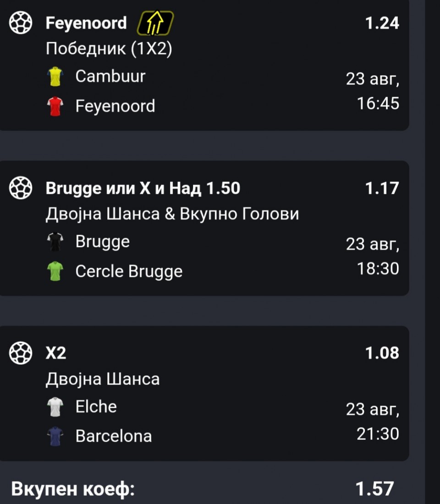Click Cercle Brugge's green jersey icon
Image resolution: width=440 pixels, height=504 pixels.
[x=55, y=271]
